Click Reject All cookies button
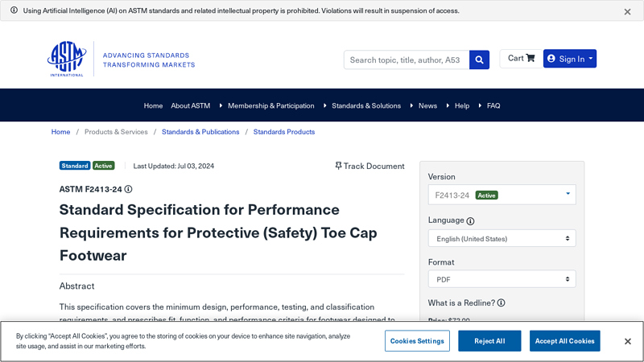This screenshot has height=362, width=644. point(489,341)
